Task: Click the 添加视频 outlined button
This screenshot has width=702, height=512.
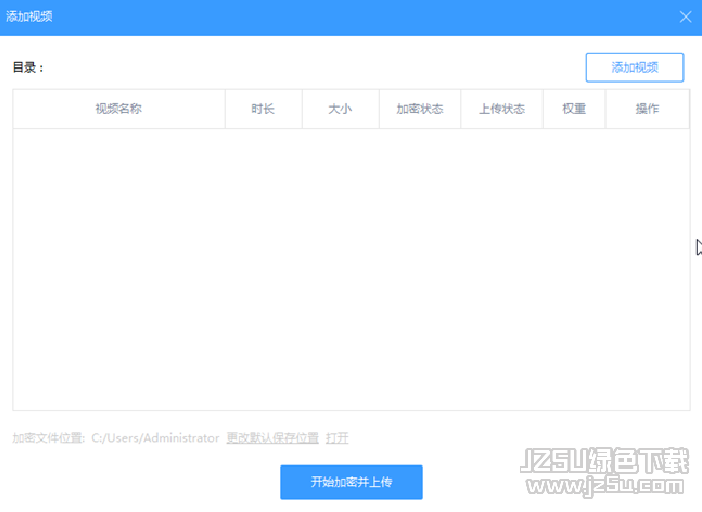Action: point(635,68)
